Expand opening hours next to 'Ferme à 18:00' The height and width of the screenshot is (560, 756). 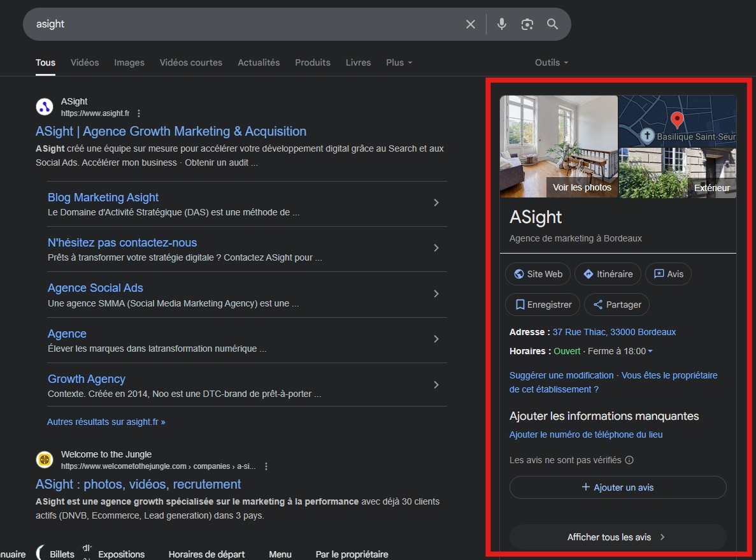[x=650, y=352]
